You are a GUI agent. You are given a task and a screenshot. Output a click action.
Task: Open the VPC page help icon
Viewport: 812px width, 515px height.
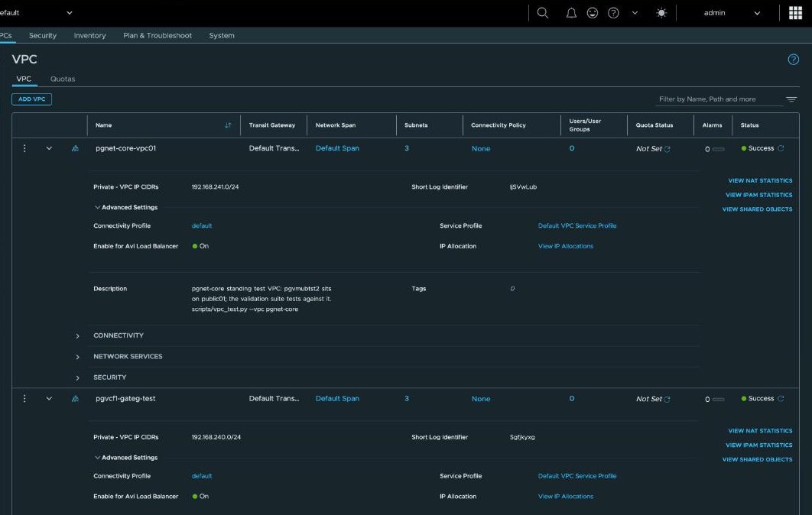pyautogui.click(x=794, y=60)
